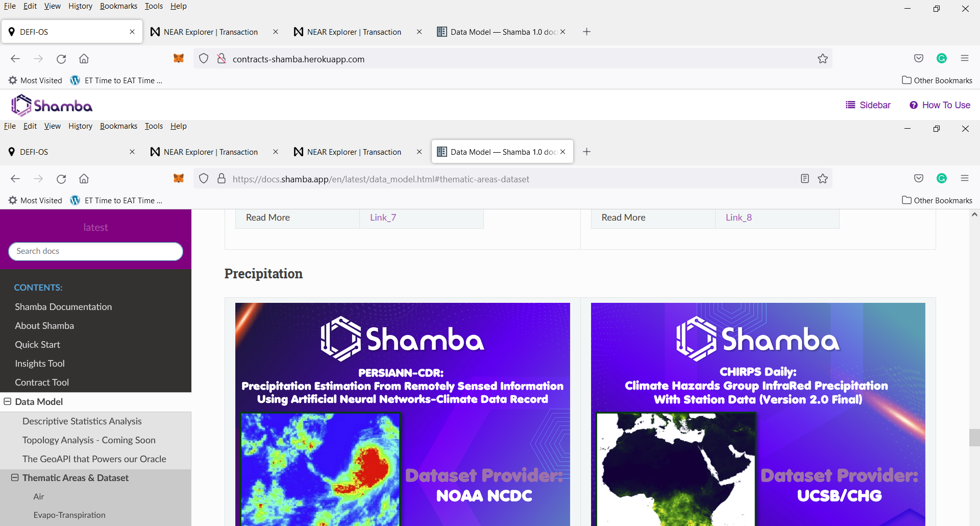Image resolution: width=980 pixels, height=526 pixels.
Task: Open Edit menu in the lower window
Action: coord(30,126)
